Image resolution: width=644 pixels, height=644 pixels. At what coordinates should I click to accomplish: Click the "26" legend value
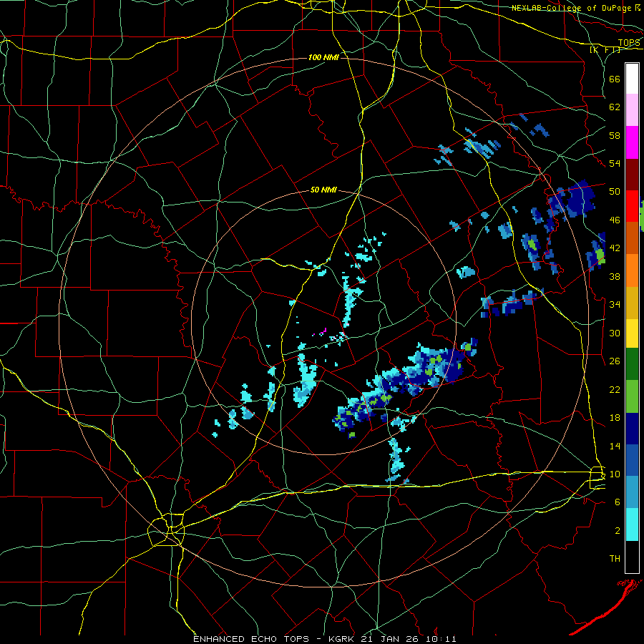click(615, 361)
